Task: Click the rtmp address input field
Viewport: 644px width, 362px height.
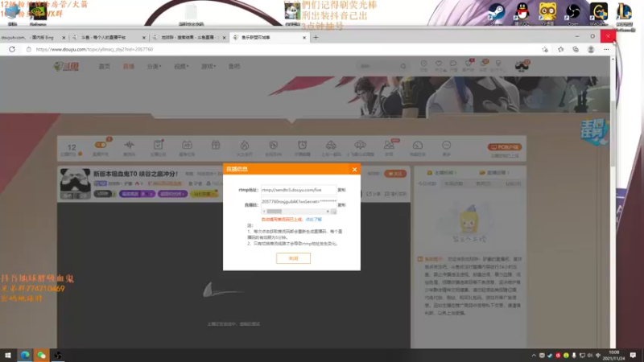Action: (299, 190)
